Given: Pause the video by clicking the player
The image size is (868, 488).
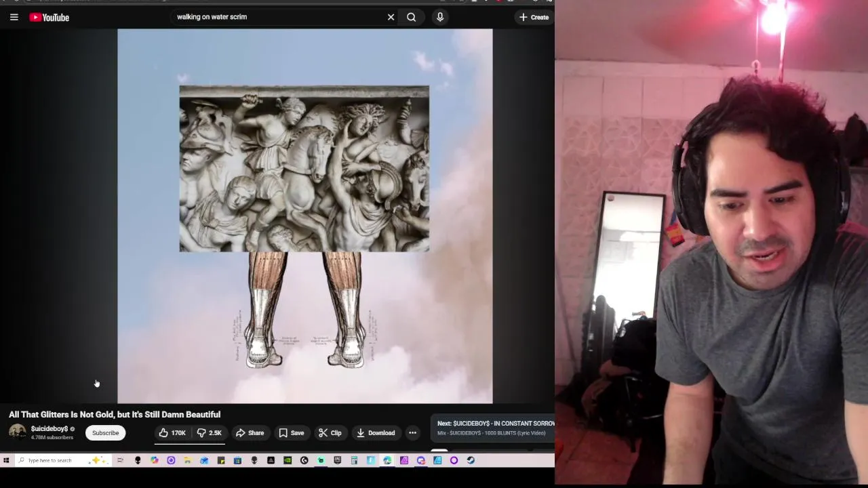Looking at the screenshot, I should [305, 216].
